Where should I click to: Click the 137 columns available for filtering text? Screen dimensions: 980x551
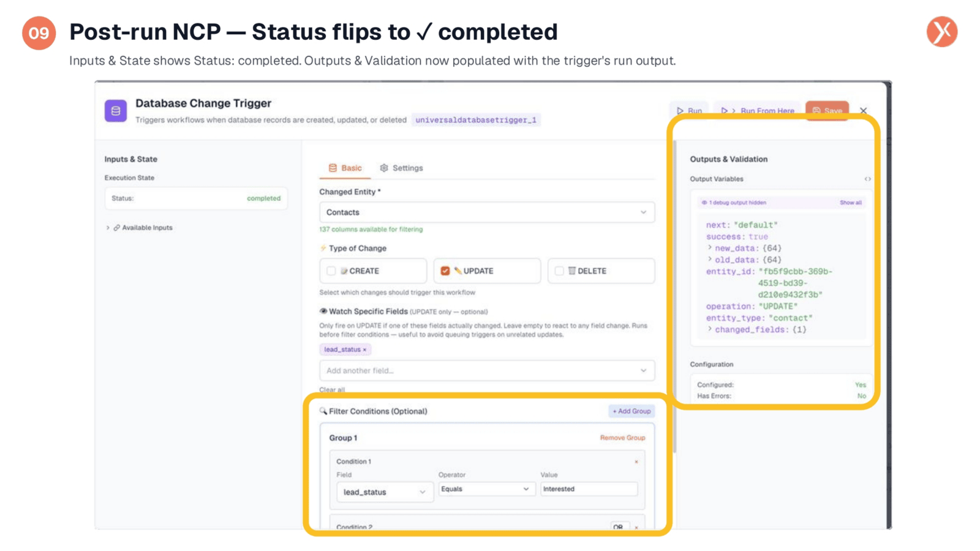coord(371,230)
